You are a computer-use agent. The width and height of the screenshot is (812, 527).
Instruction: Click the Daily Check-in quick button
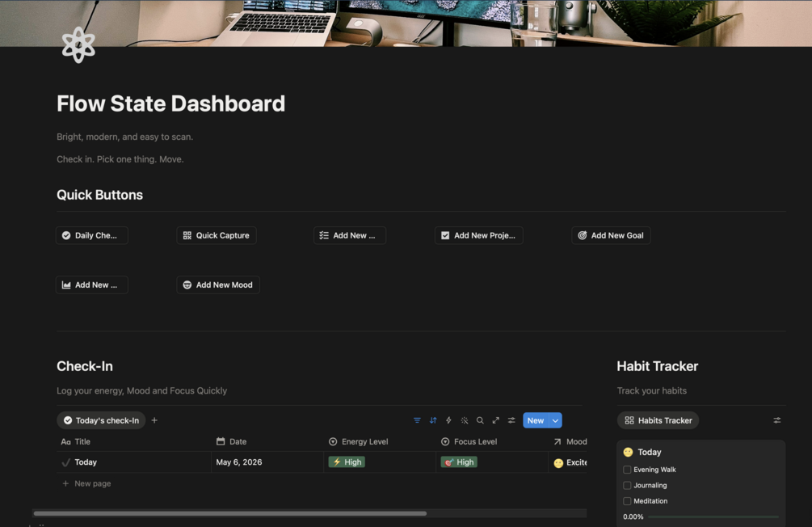coord(91,235)
